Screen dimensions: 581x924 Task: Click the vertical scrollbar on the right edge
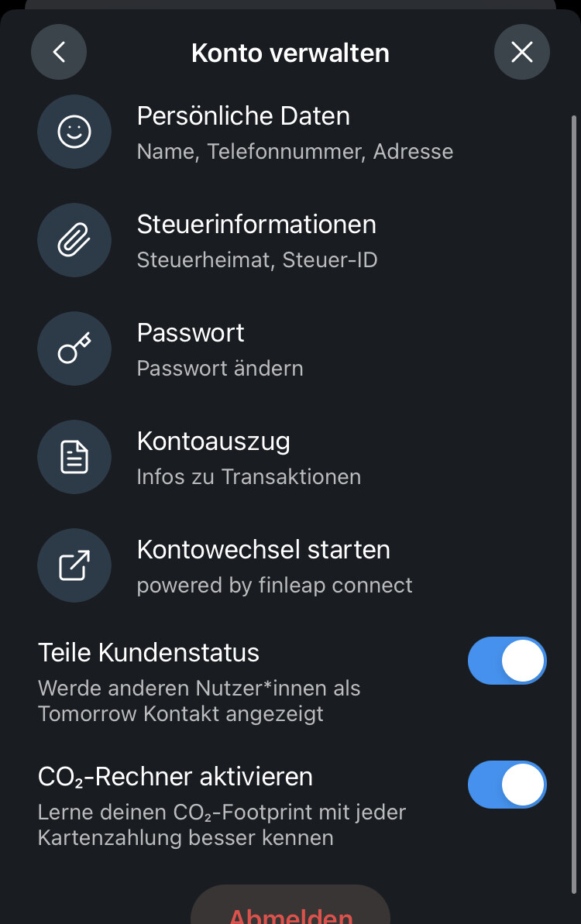coord(574,505)
